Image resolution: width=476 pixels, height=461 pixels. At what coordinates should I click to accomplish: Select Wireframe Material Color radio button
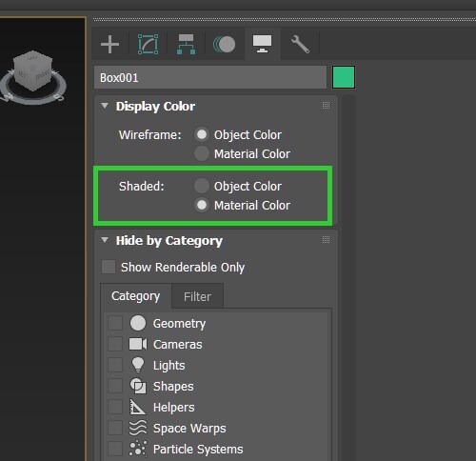pyautogui.click(x=202, y=153)
